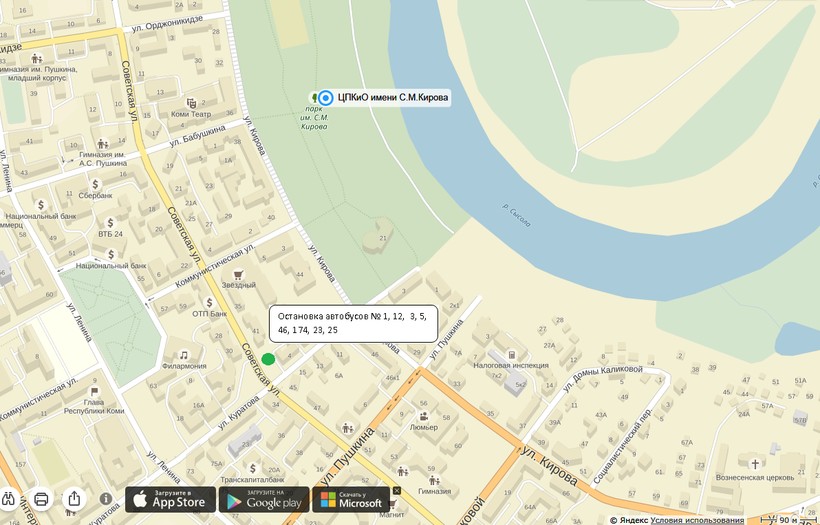The image size is (820, 525).
Task: Open the map info icon
Action: pos(106,499)
